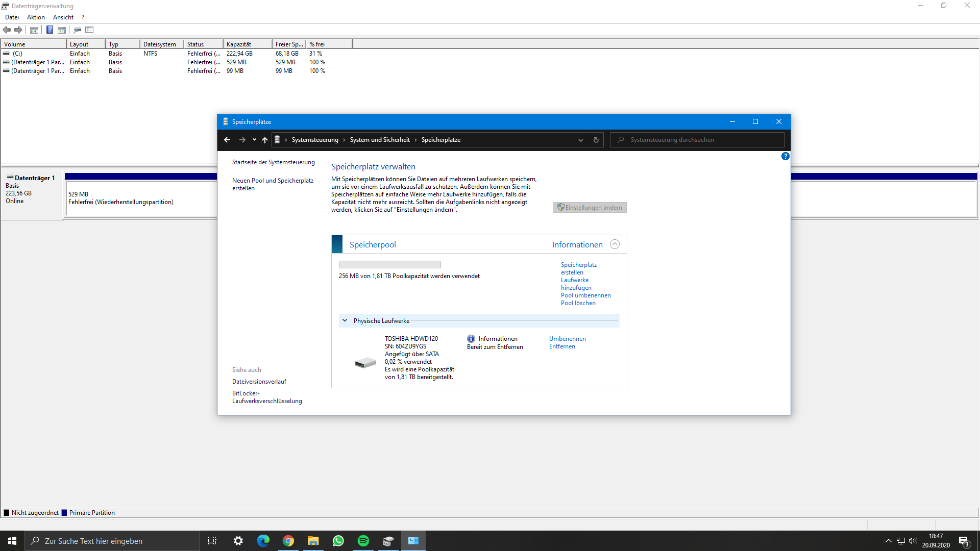Open the Ansicht menu
The width and height of the screenshot is (980, 551).
[63, 17]
